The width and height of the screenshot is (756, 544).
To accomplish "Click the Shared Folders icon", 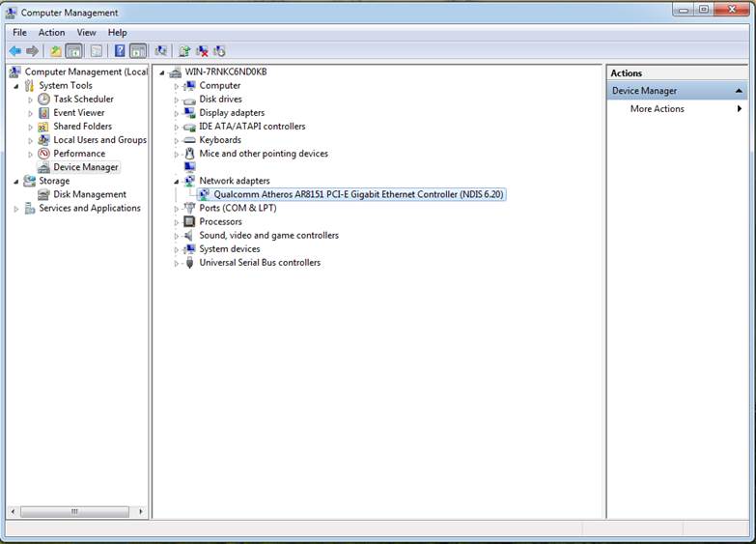I will tap(43, 127).
